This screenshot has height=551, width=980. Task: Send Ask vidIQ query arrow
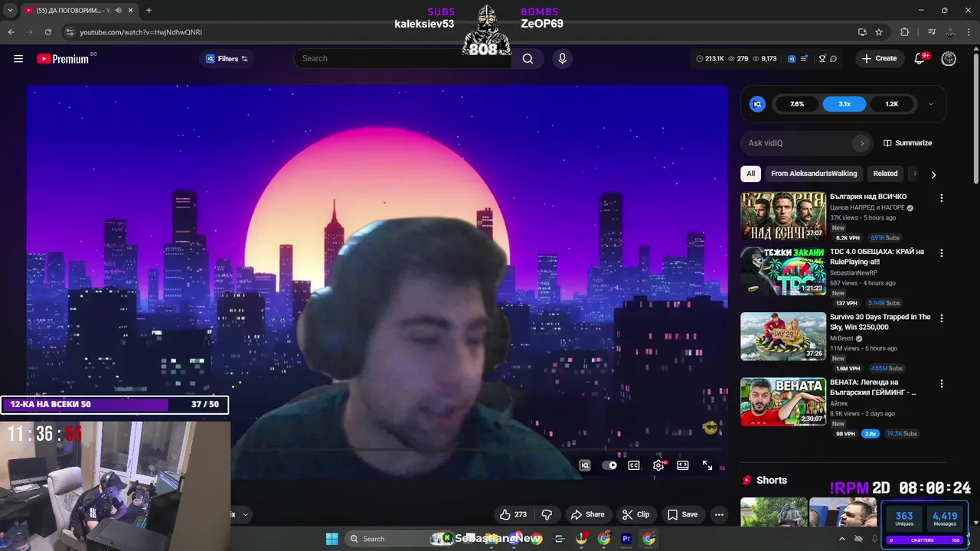coord(861,143)
